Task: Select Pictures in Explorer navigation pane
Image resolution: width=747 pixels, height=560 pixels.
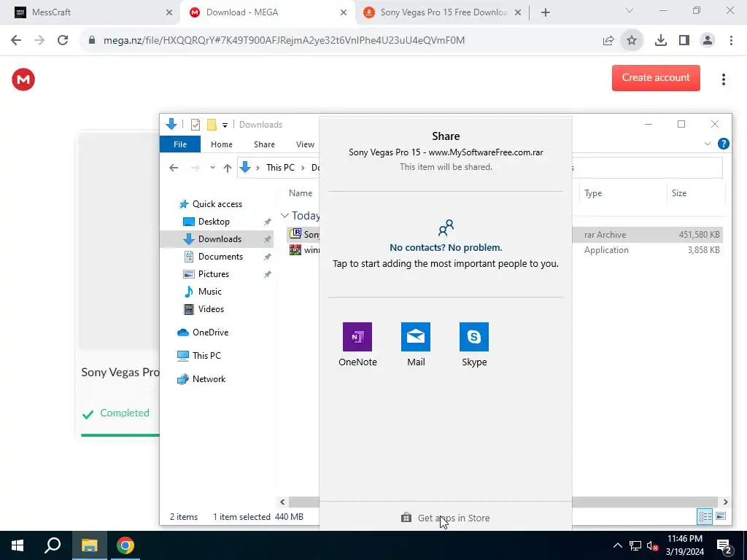Action: point(214,274)
